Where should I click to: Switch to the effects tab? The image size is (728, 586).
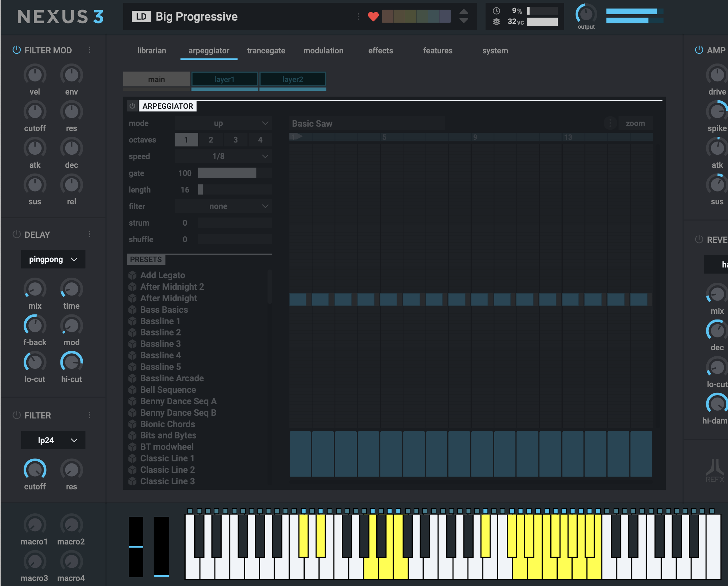[x=381, y=51]
